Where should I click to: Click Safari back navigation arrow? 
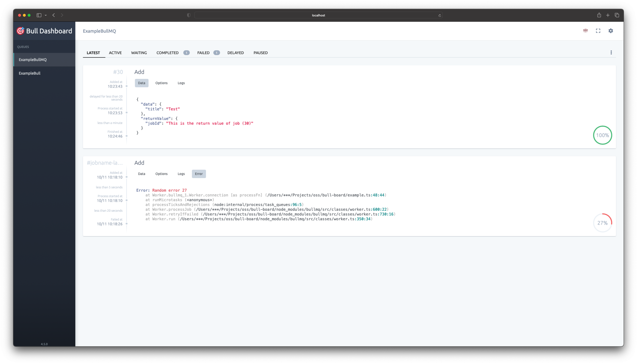click(54, 15)
